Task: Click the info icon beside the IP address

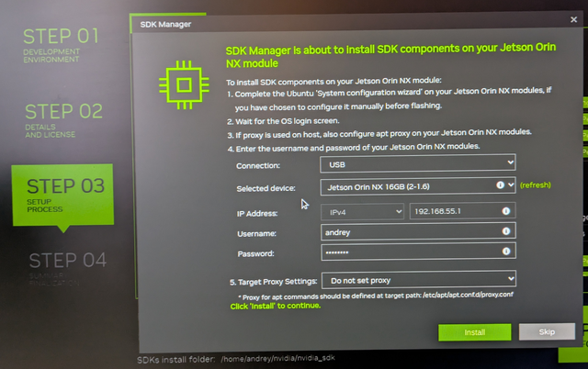Action: coord(506,211)
